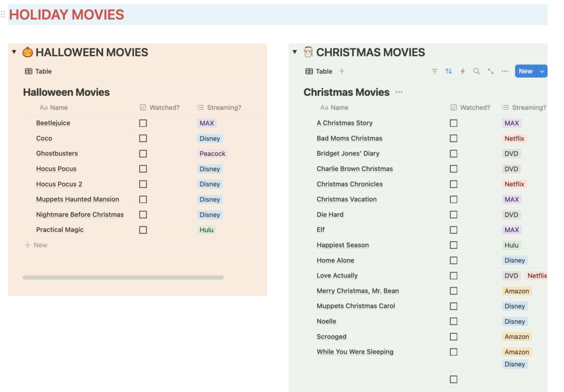Click the horizontal scrollbar under Halloween table

tap(123, 277)
